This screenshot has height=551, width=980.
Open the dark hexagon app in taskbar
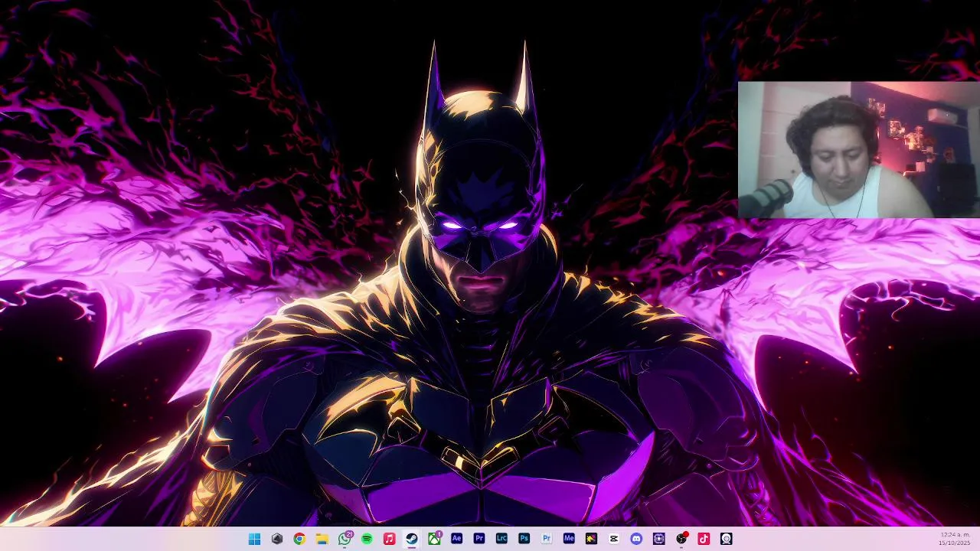[x=277, y=539]
